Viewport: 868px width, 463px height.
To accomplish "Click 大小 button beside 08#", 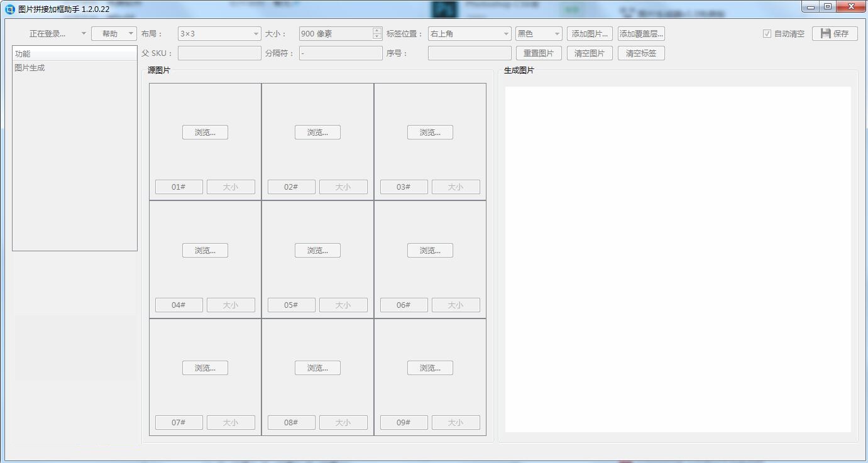I will coord(343,423).
